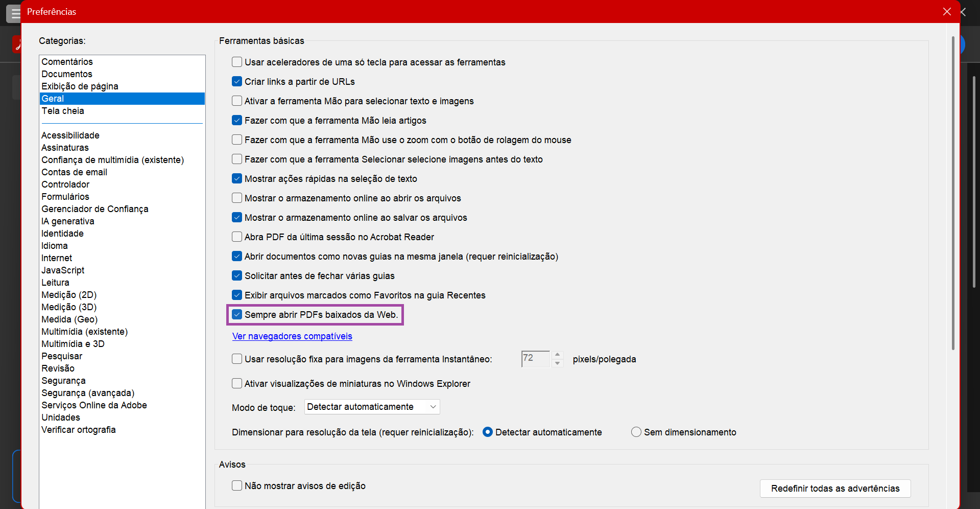
Task: Open Multimídia e 3D category
Action: click(x=122, y=344)
